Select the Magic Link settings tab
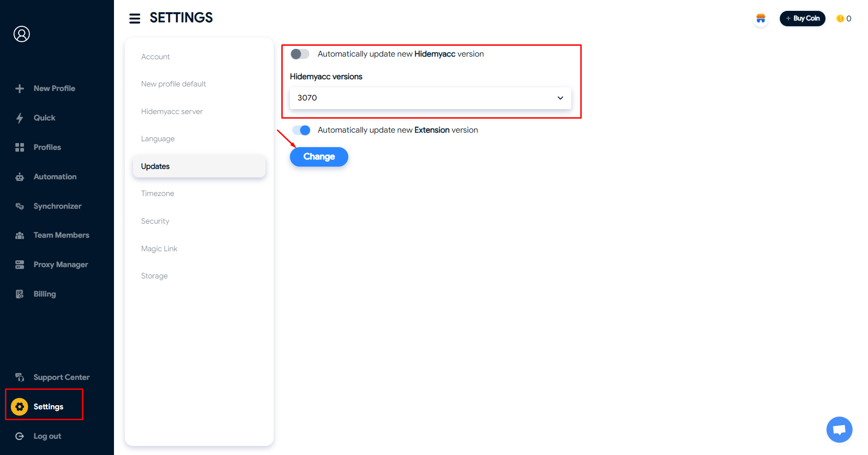Viewport: 868px width, 455px height. [x=159, y=249]
